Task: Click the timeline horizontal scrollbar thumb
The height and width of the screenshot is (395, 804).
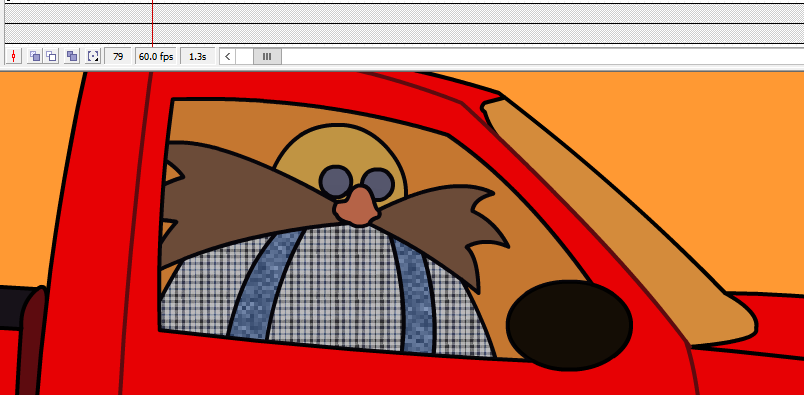Action: [x=267, y=56]
